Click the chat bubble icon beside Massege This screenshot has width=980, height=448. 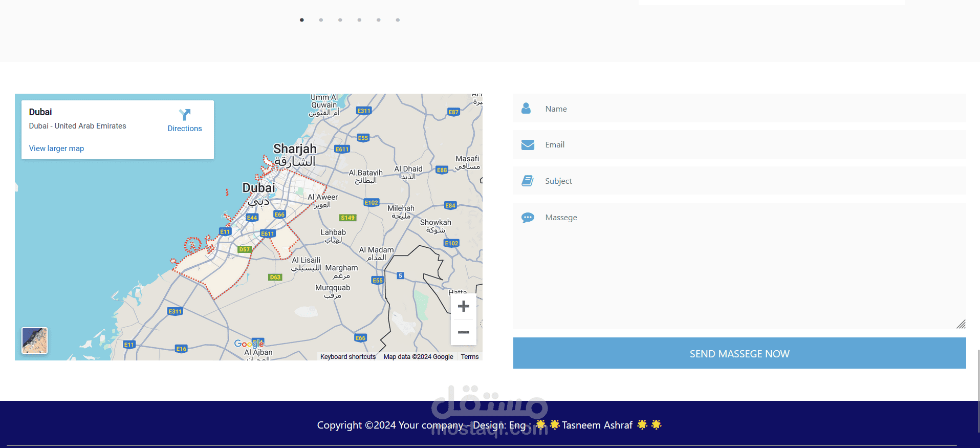click(x=528, y=218)
